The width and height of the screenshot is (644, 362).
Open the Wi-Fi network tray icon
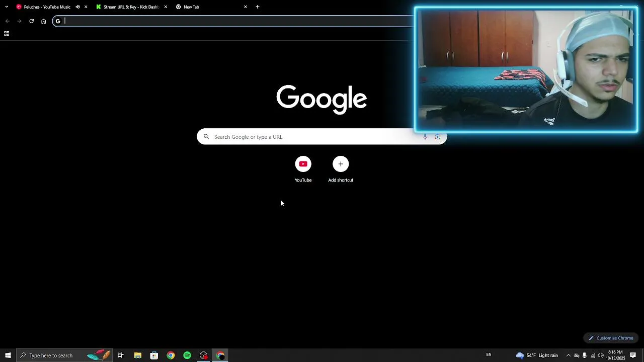point(593,355)
